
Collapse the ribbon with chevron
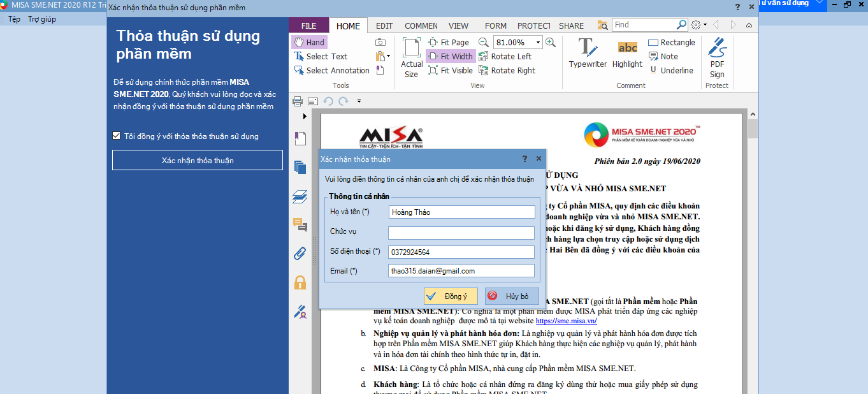pos(749,25)
